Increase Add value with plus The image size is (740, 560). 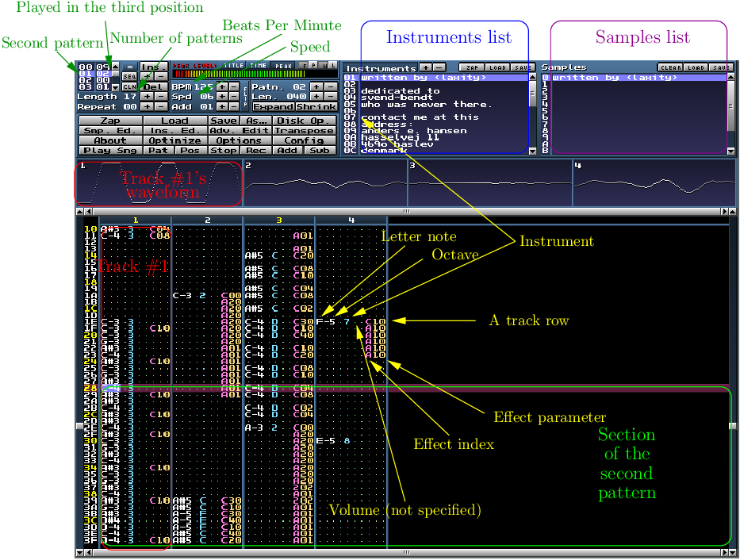[x=222, y=106]
